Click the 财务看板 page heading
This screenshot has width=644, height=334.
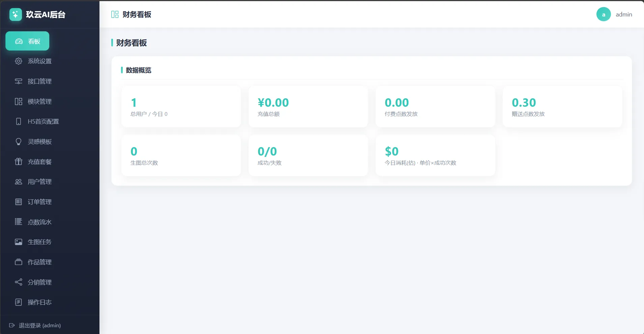[x=131, y=43]
